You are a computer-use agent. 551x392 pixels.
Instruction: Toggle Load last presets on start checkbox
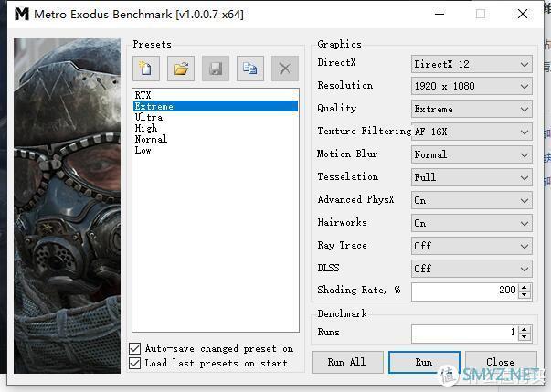point(135,363)
